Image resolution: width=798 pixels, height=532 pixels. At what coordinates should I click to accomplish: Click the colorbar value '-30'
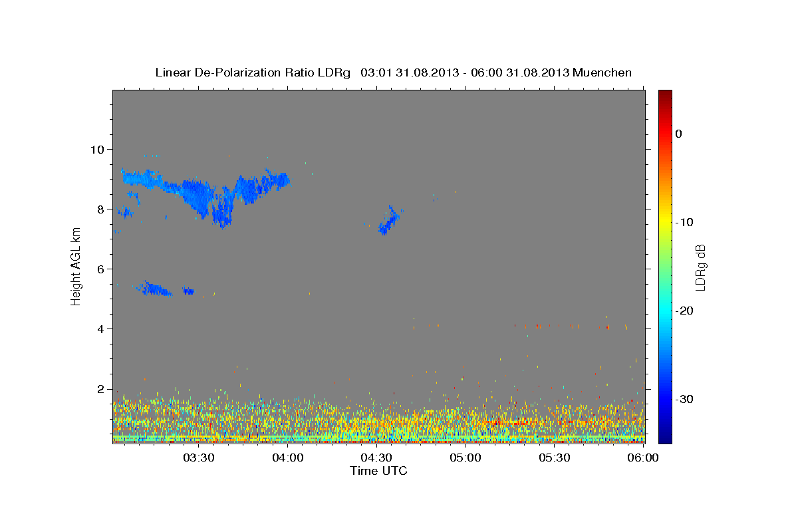click(x=684, y=399)
